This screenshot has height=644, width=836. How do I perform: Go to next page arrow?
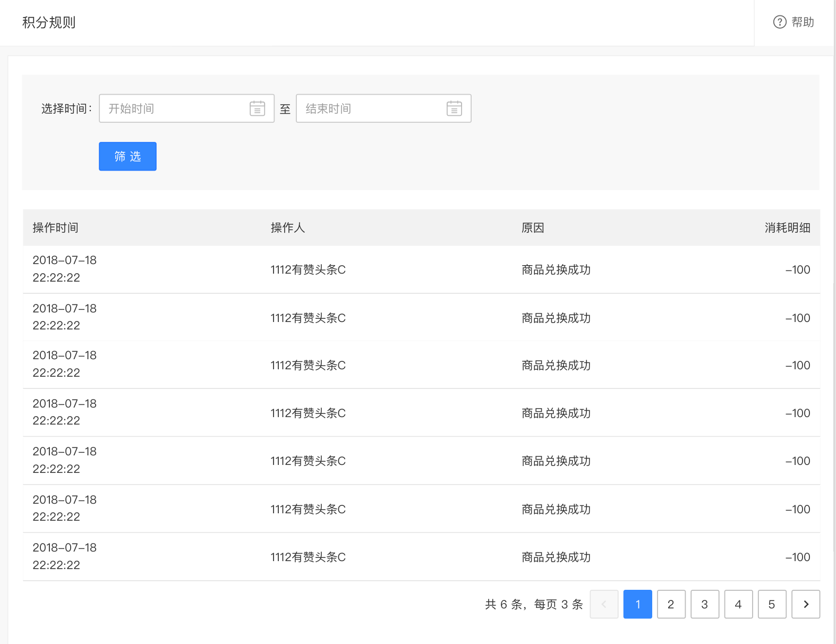point(806,604)
